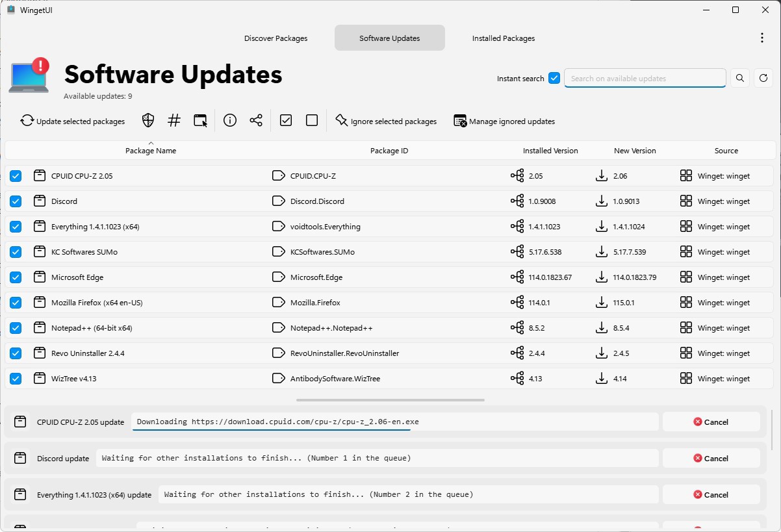Click the share package icon
The height and width of the screenshot is (532, 781).
pyautogui.click(x=256, y=121)
